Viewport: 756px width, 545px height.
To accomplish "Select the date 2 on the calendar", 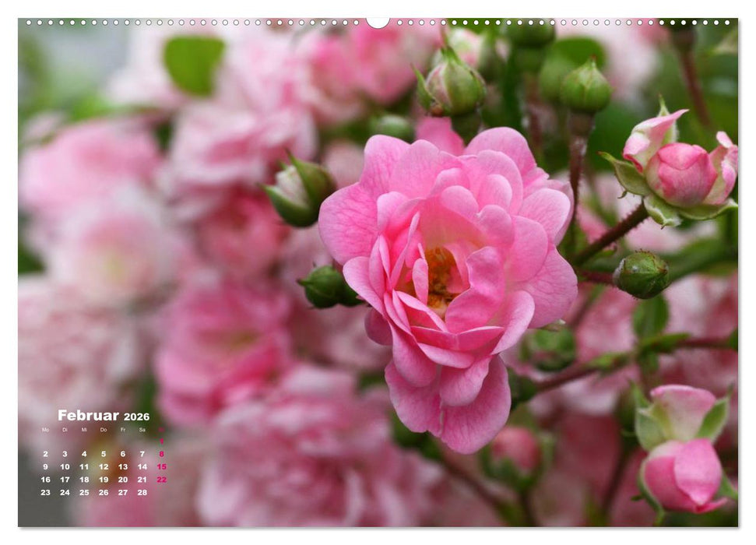I will (x=46, y=453).
